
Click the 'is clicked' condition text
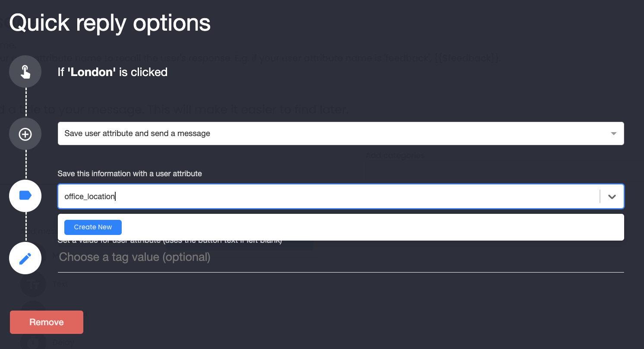(x=143, y=72)
